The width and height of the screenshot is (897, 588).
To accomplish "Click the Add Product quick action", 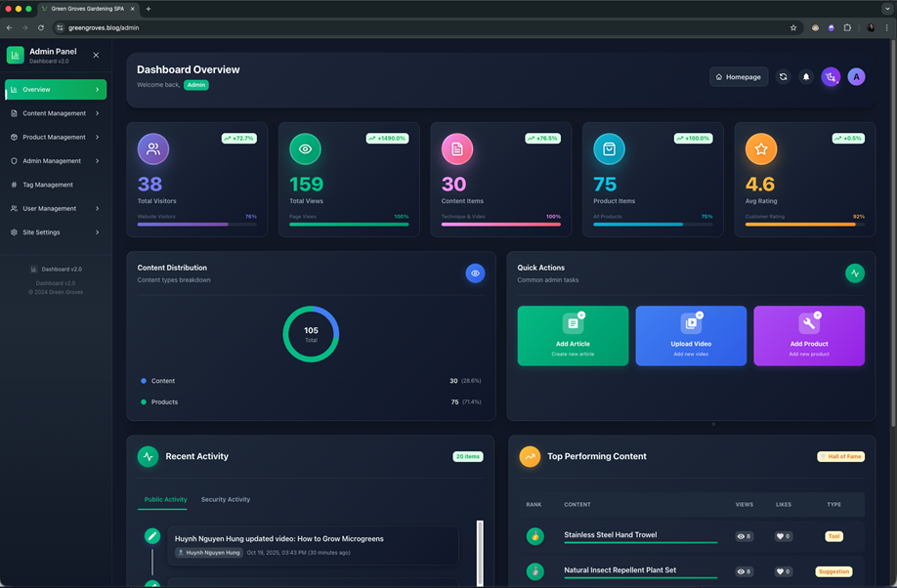I will (x=809, y=336).
